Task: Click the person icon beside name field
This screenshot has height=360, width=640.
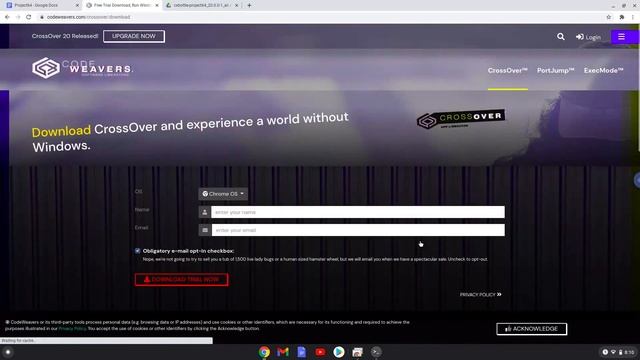Action: point(205,212)
